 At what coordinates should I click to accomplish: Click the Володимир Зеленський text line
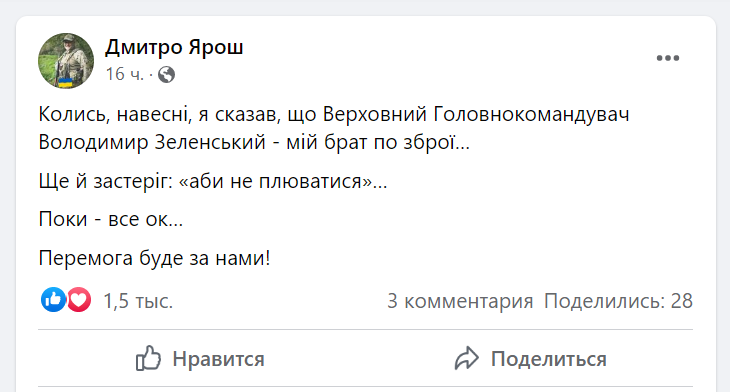[254, 142]
